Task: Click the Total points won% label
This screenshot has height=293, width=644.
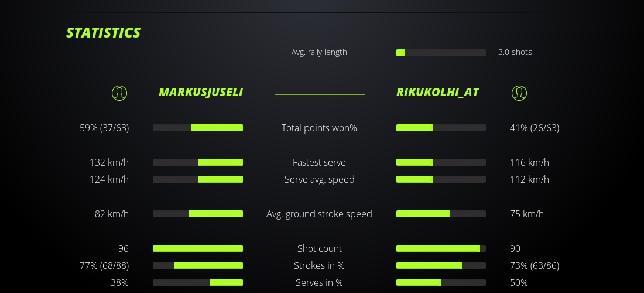Action: (319, 128)
